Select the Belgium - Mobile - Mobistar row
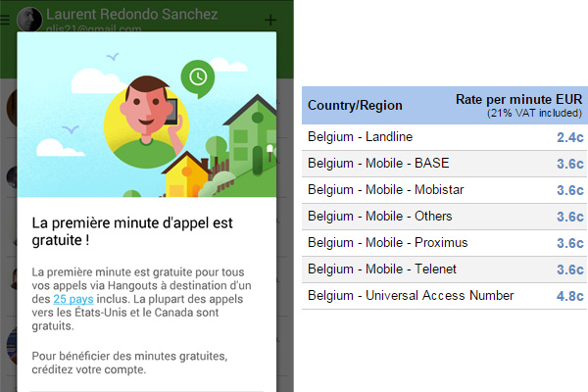Screen dimensions: 588x392 click(444, 190)
